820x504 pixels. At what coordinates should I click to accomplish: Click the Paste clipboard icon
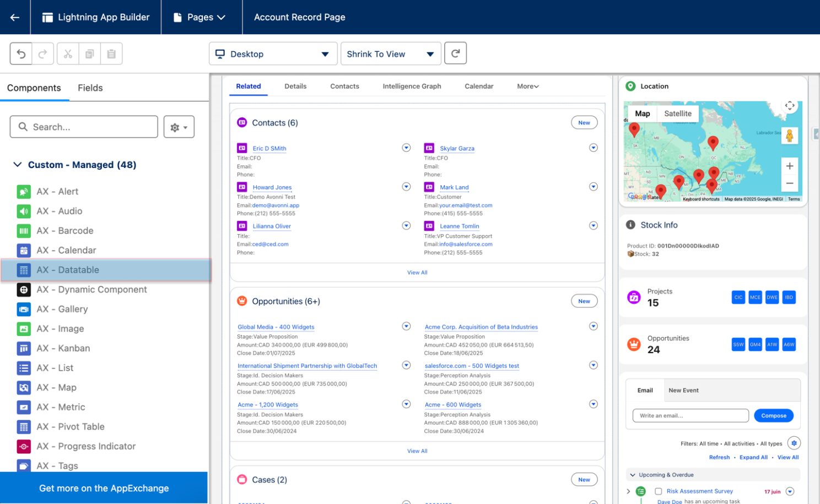click(111, 54)
